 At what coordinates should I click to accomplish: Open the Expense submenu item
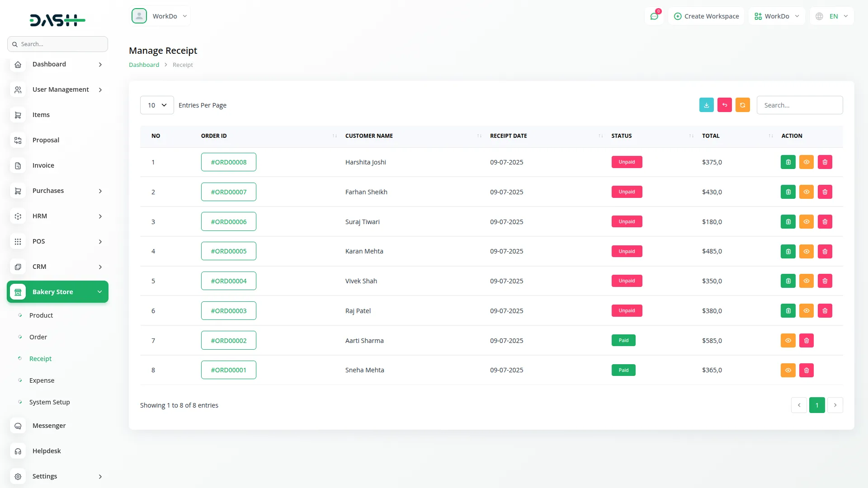[x=42, y=380]
